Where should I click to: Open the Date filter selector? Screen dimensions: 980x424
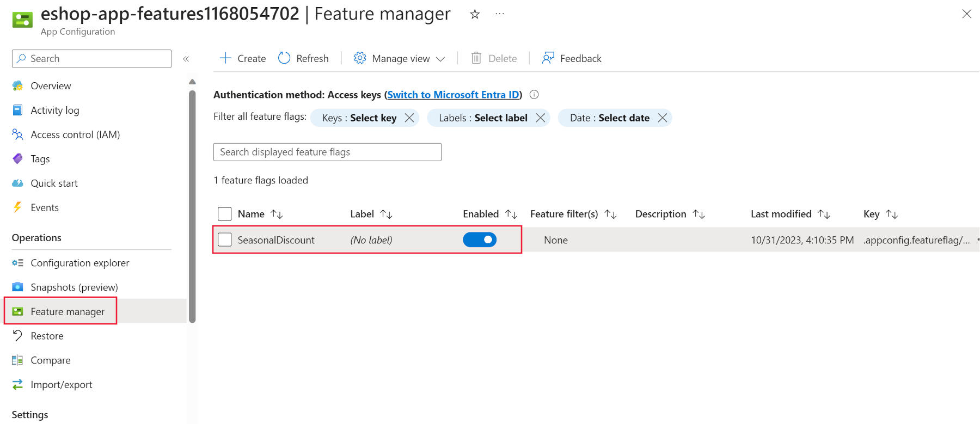click(x=609, y=118)
